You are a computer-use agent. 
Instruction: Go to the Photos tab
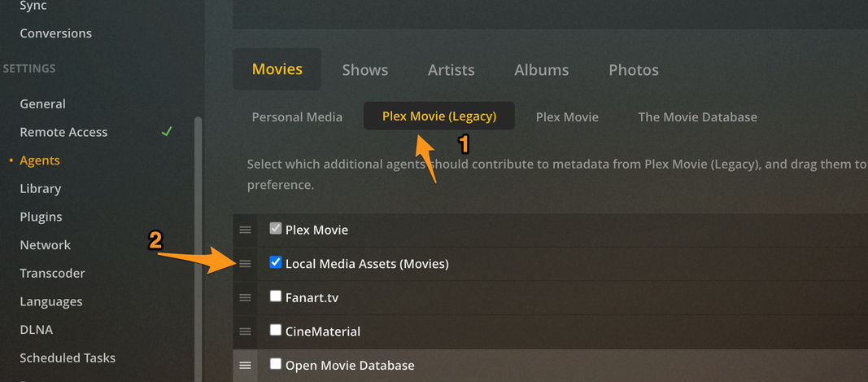634,70
